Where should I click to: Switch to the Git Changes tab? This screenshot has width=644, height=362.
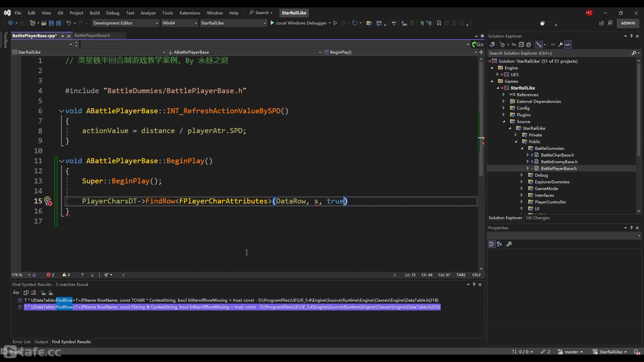(x=538, y=218)
